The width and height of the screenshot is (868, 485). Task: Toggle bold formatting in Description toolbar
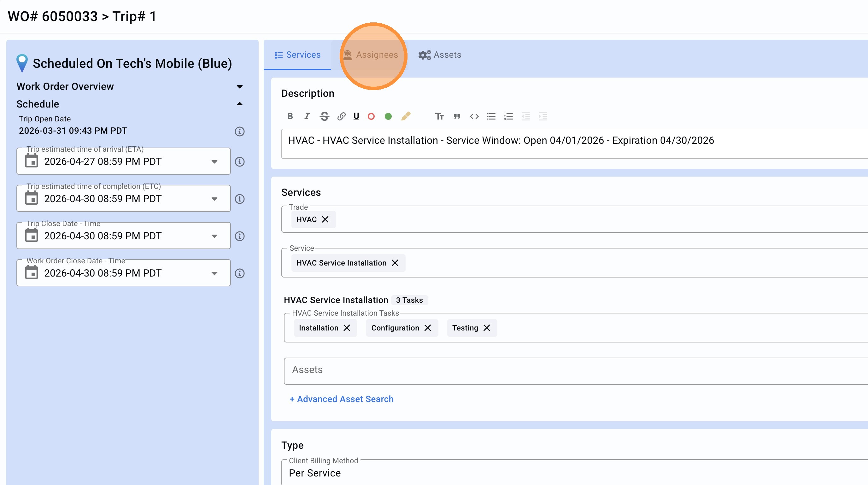pos(290,116)
